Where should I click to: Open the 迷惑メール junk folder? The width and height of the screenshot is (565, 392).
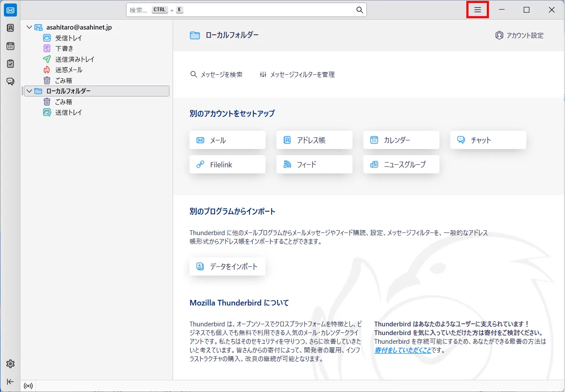coord(68,70)
